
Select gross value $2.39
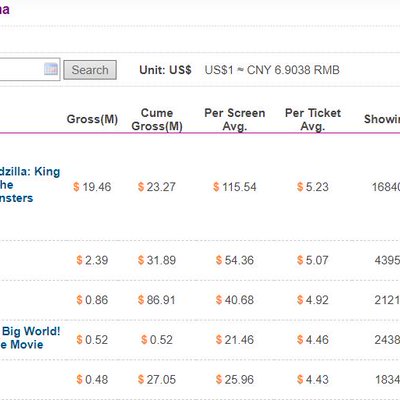pos(92,260)
